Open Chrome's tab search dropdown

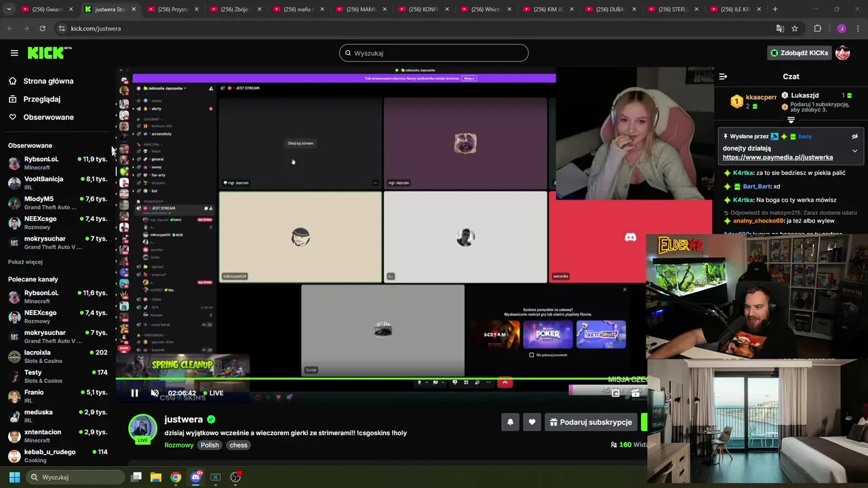[x=9, y=9]
